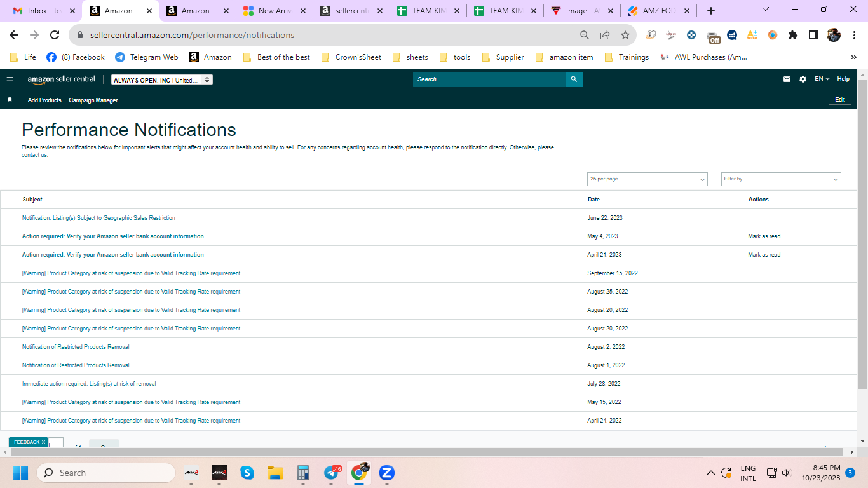Viewport: 868px width, 488px height.
Task: Click the Seller Central search input field
Action: pyautogui.click(x=489, y=79)
